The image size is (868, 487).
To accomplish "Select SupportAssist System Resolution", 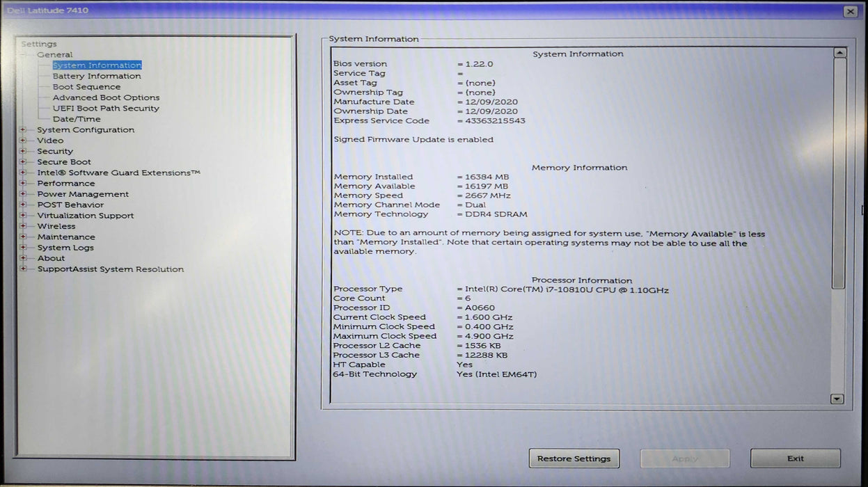I will (110, 269).
